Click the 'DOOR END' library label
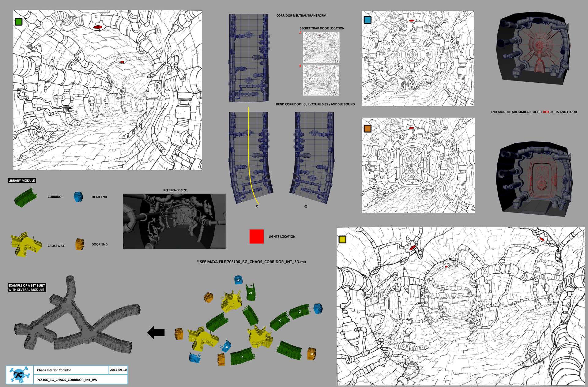This screenshot has width=588, height=387. click(x=100, y=244)
